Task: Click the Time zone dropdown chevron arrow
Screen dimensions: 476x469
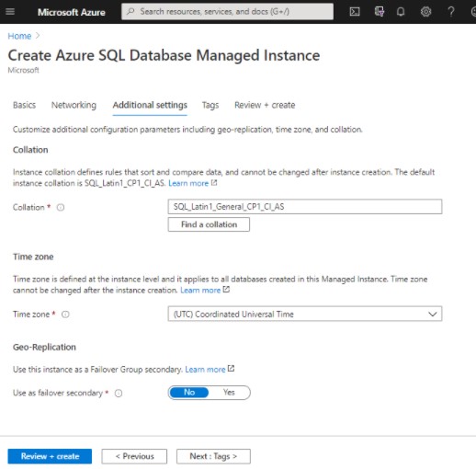Action: pos(433,315)
